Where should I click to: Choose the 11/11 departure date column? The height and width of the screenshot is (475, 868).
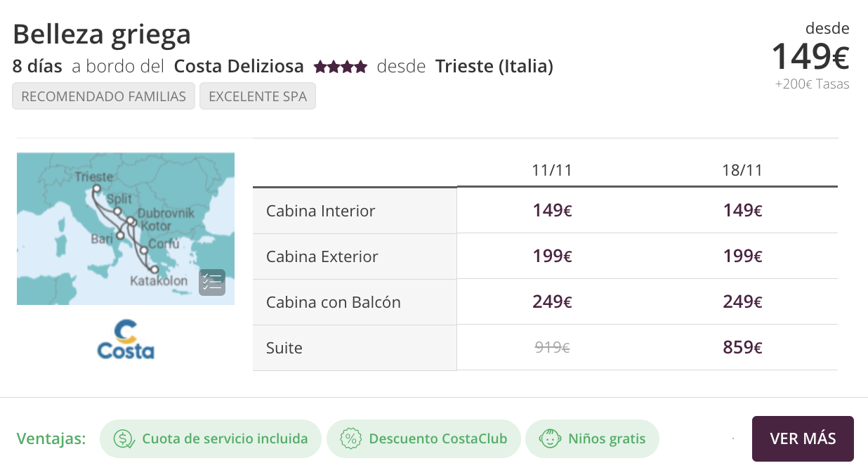552,170
